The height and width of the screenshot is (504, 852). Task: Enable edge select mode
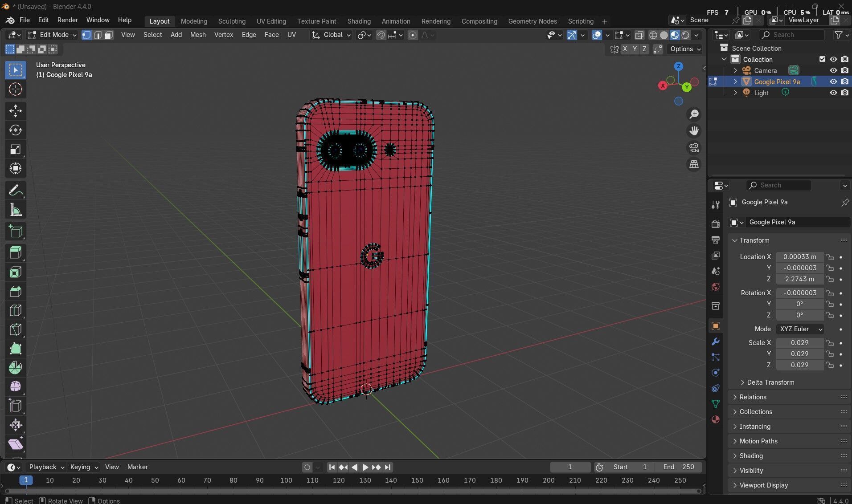98,35
